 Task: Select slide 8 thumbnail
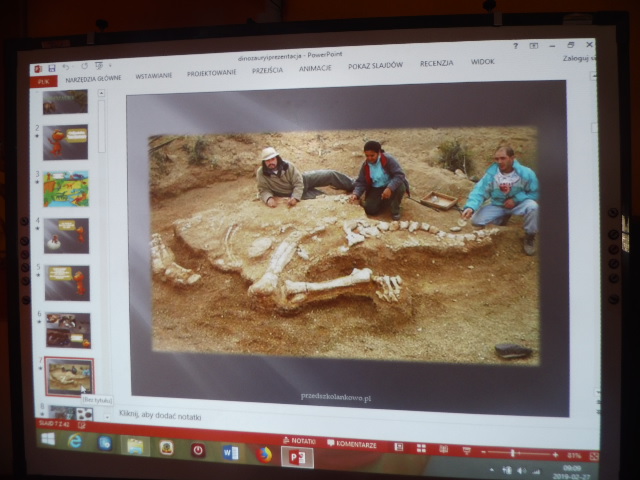coord(71,412)
